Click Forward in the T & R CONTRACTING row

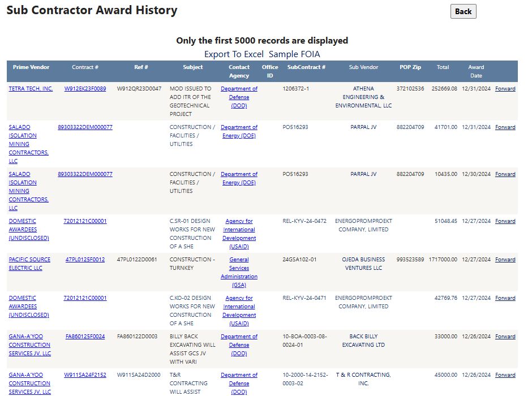point(505,375)
